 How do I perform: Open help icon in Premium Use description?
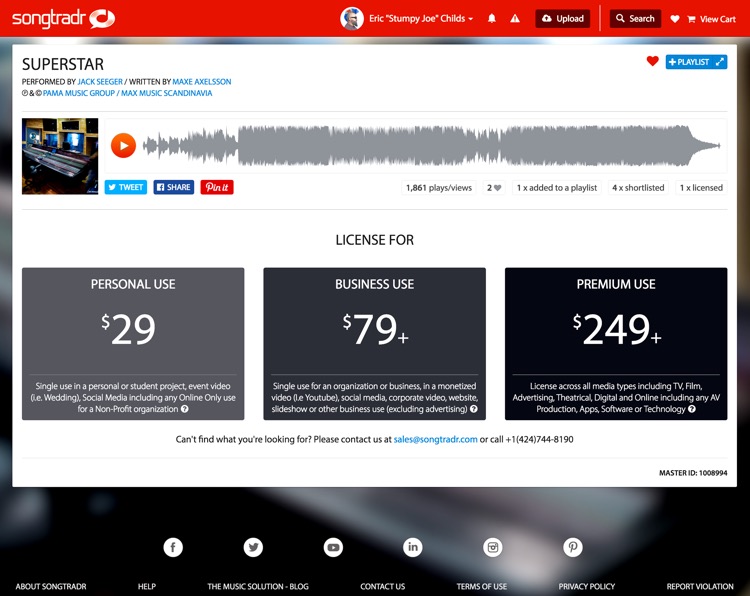[692, 409]
